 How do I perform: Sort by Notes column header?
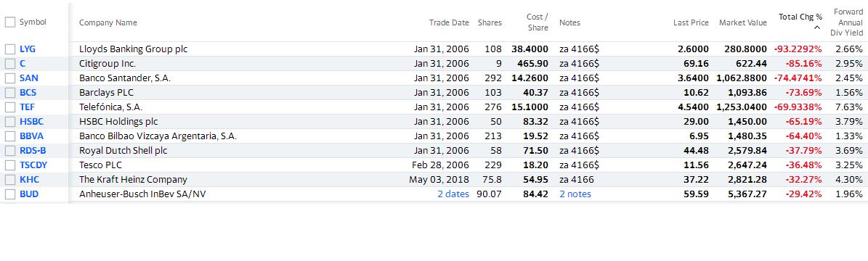coord(569,22)
